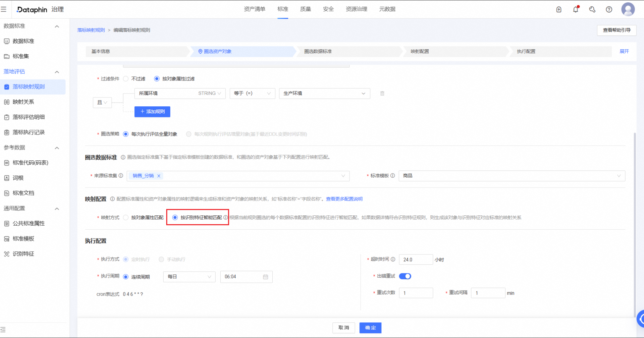
Task: Open the 生产环境 value dropdown
Action: (325, 93)
